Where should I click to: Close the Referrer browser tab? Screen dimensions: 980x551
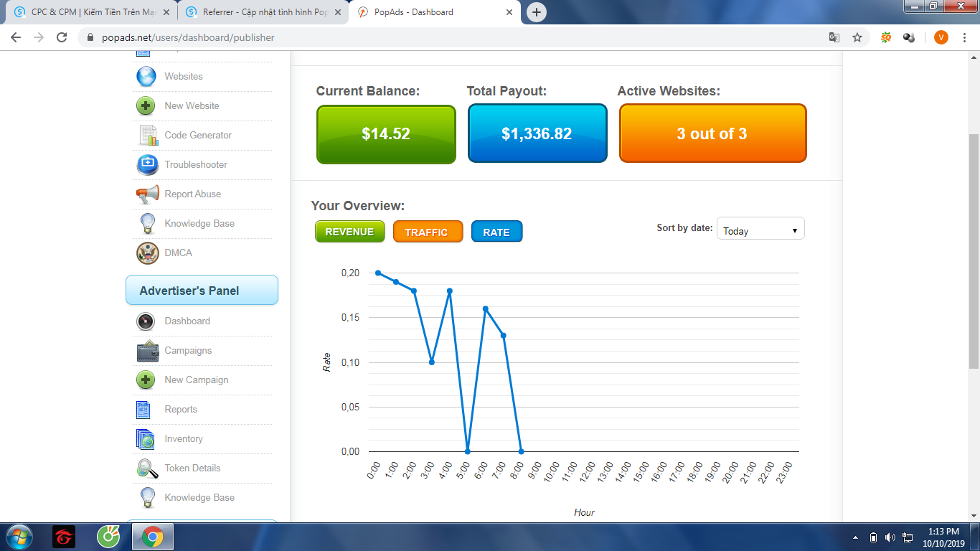(338, 12)
